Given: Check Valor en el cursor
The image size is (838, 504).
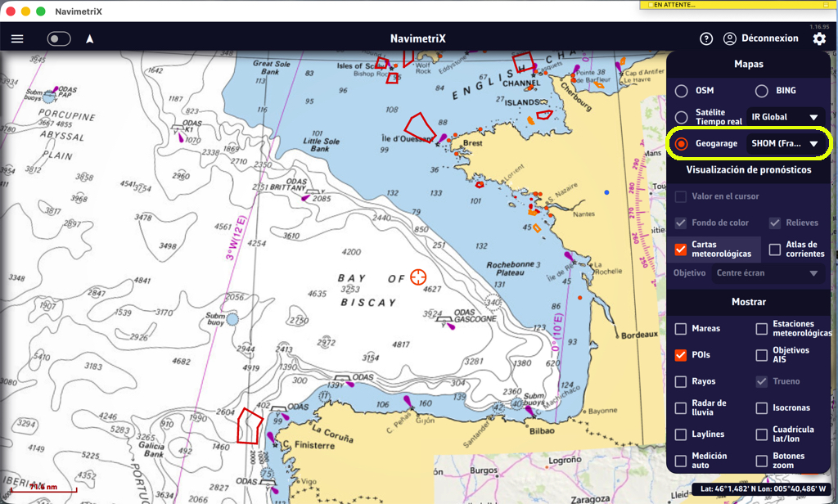Looking at the screenshot, I should [680, 196].
